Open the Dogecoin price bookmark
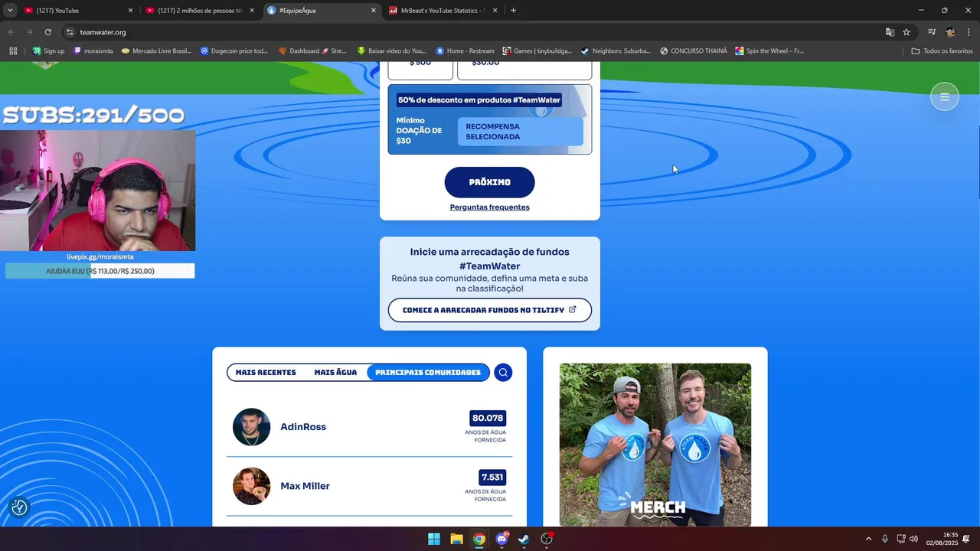This screenshot has height=551, width=980. tap(234, 51)
